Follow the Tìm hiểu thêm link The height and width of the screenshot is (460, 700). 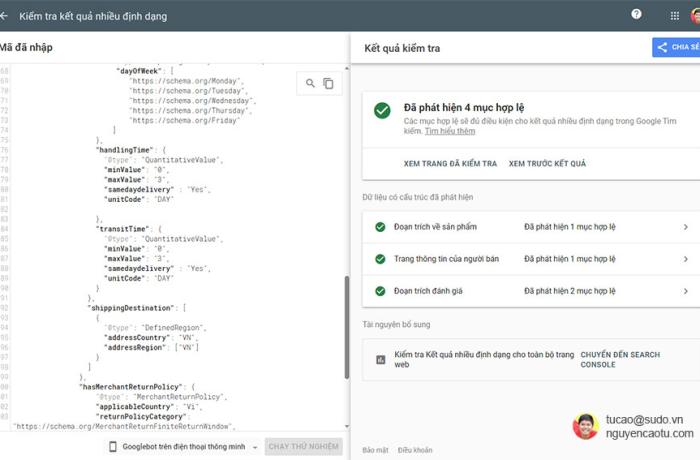[x=449, y=131]
